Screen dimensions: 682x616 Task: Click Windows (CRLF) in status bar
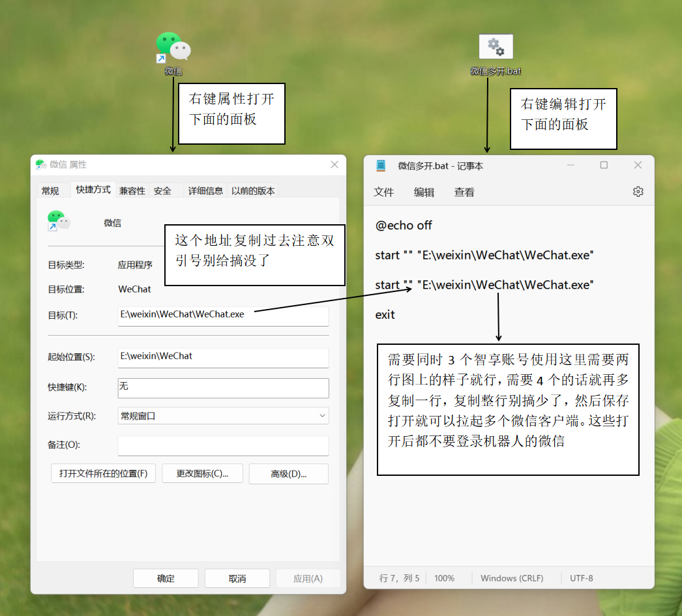click(512, 578)
